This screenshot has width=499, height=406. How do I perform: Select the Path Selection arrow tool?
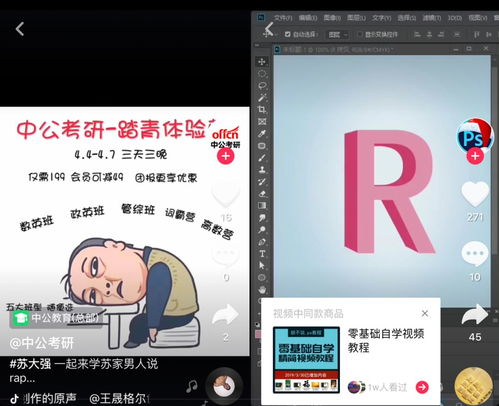[262, 265]
